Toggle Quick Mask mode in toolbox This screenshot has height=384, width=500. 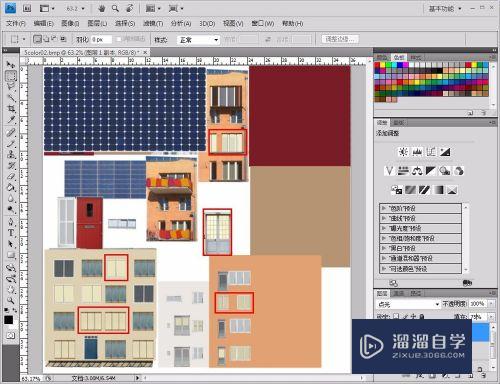(x=11, y=335)
